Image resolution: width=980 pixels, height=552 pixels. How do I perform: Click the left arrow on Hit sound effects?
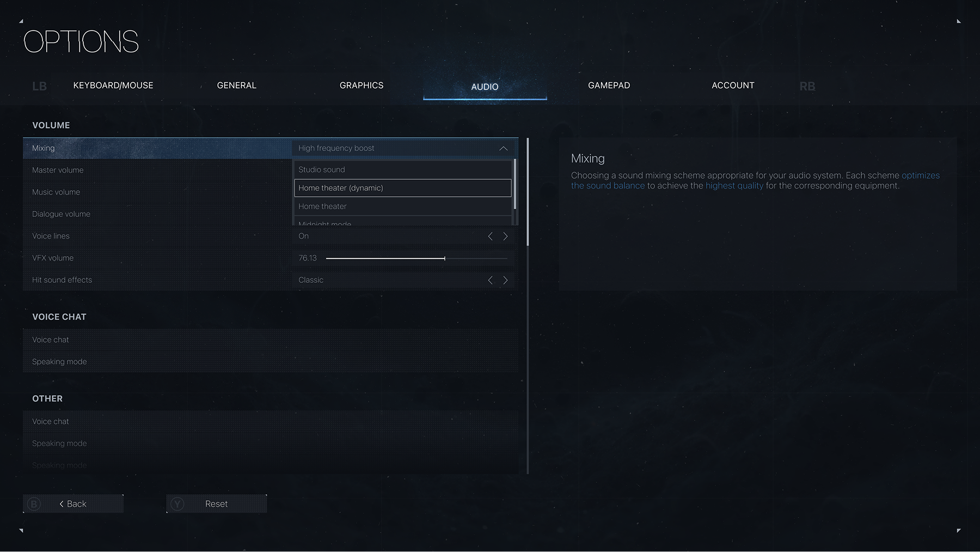pos(490,280)
